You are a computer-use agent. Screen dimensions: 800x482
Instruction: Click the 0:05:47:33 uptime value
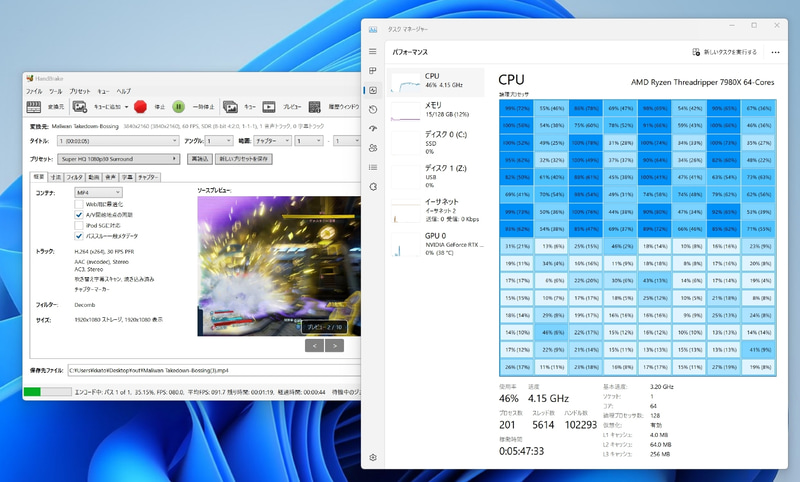[x=521, y=451]
